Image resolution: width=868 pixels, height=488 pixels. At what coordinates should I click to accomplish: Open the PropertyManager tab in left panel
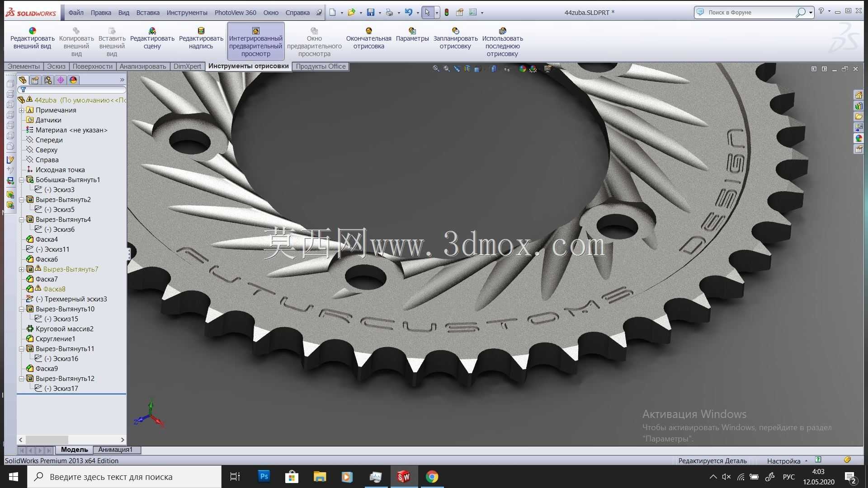(35, 80)
